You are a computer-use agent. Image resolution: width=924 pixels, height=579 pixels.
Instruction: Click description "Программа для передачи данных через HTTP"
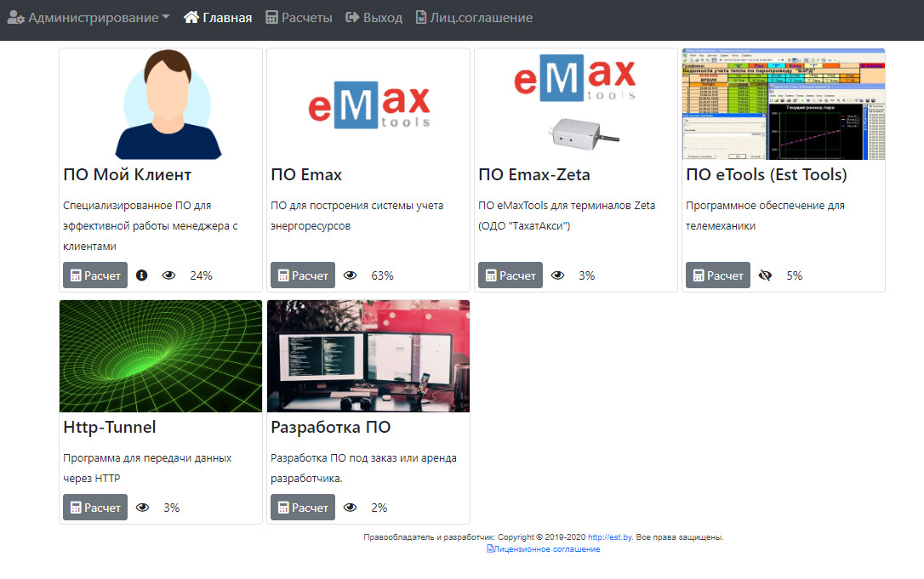(147, 468)
